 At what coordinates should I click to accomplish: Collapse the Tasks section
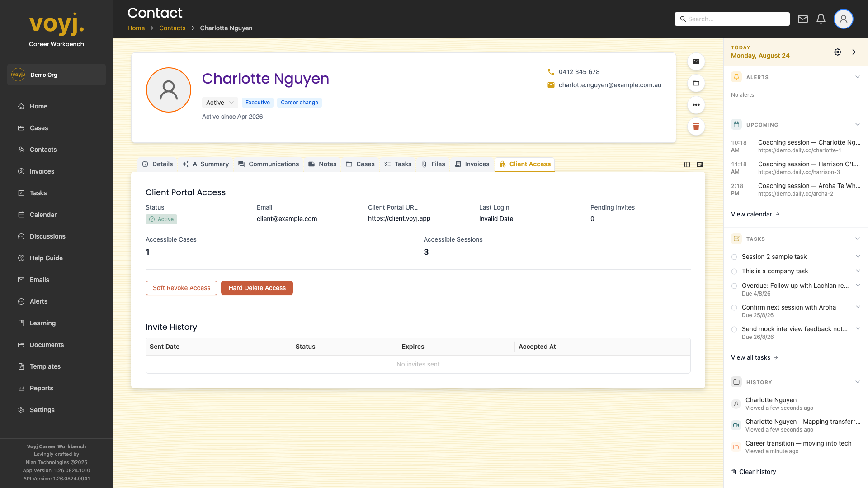pos(857,239)
